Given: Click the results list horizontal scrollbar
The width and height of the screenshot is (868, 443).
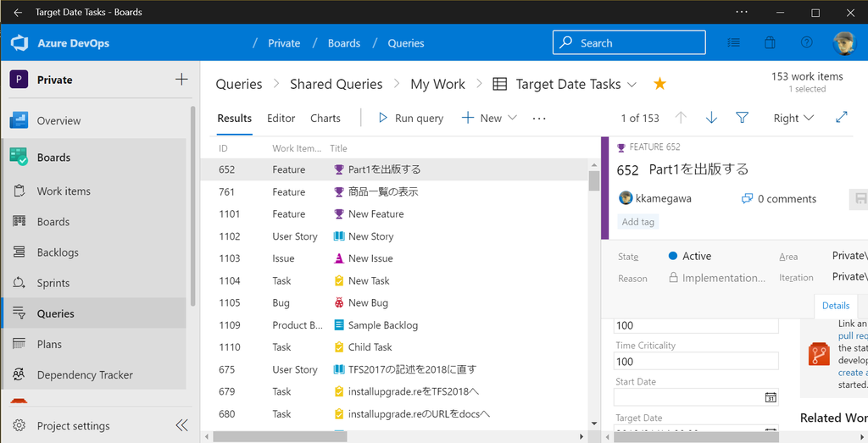Looking at the screenshot, I should 280,436.
